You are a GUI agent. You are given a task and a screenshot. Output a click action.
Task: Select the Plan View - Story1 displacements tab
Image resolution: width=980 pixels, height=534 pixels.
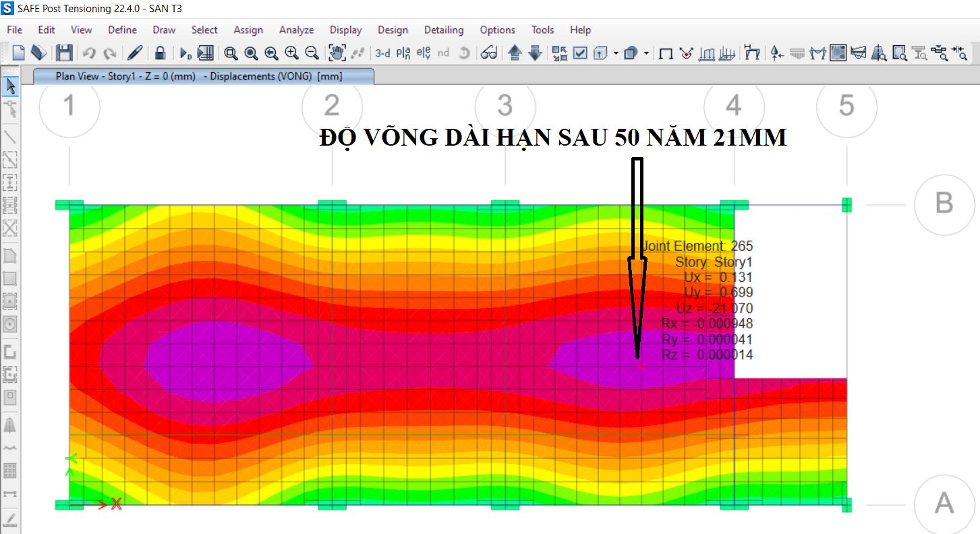click(x=202, y=76)
